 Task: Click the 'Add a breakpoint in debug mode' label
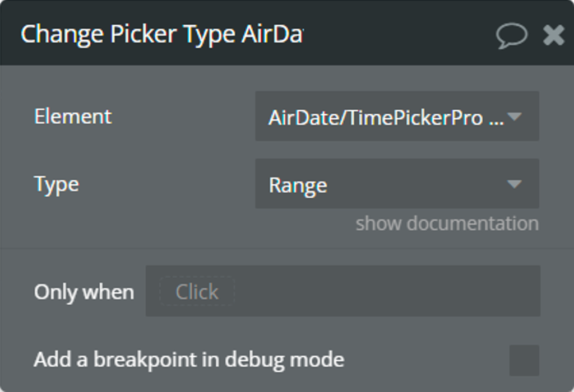[189, 360]
